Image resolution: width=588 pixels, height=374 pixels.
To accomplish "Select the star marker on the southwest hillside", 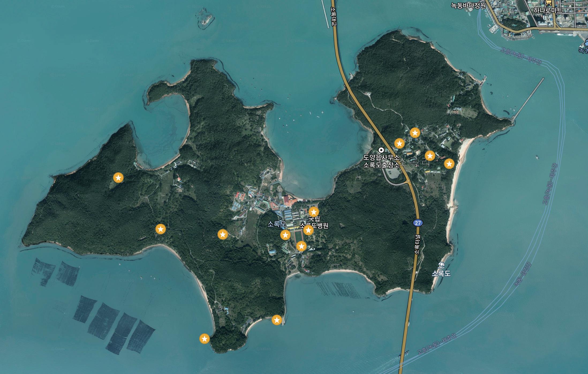I will 160,229.
